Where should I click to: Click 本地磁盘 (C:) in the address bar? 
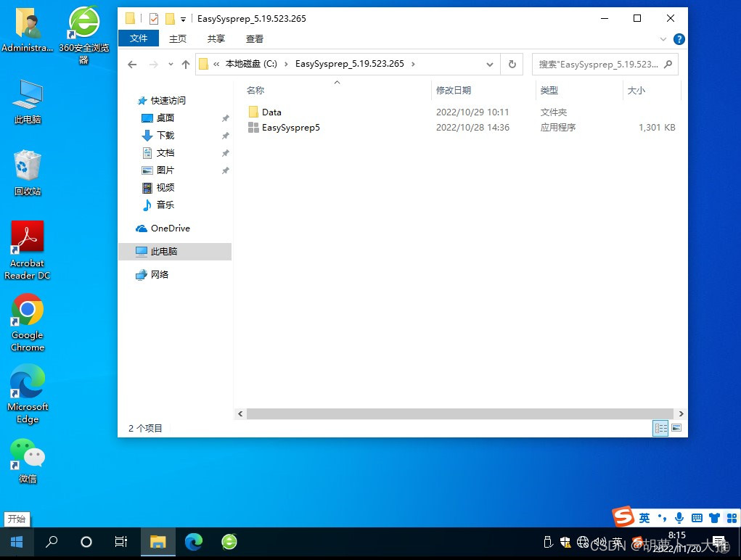[x=251, y=64]
